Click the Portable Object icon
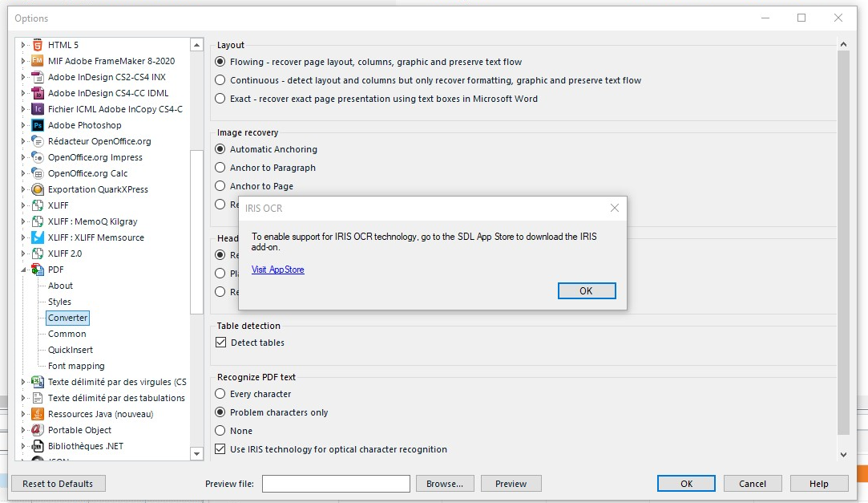 38,430
